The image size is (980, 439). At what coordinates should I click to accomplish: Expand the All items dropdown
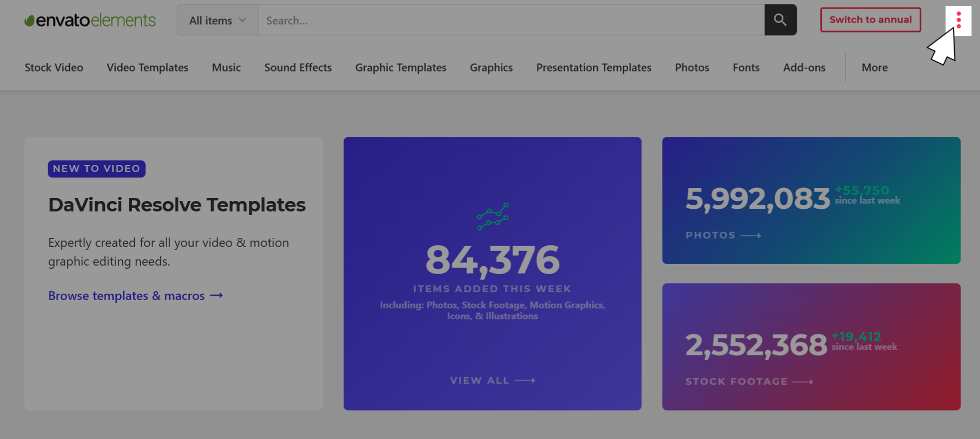[218, 20]
